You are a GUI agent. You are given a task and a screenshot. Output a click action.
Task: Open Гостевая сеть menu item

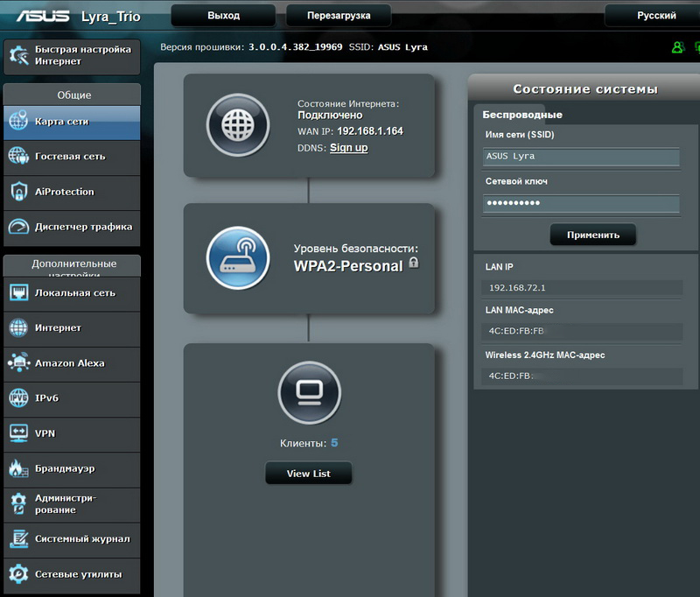71,157
